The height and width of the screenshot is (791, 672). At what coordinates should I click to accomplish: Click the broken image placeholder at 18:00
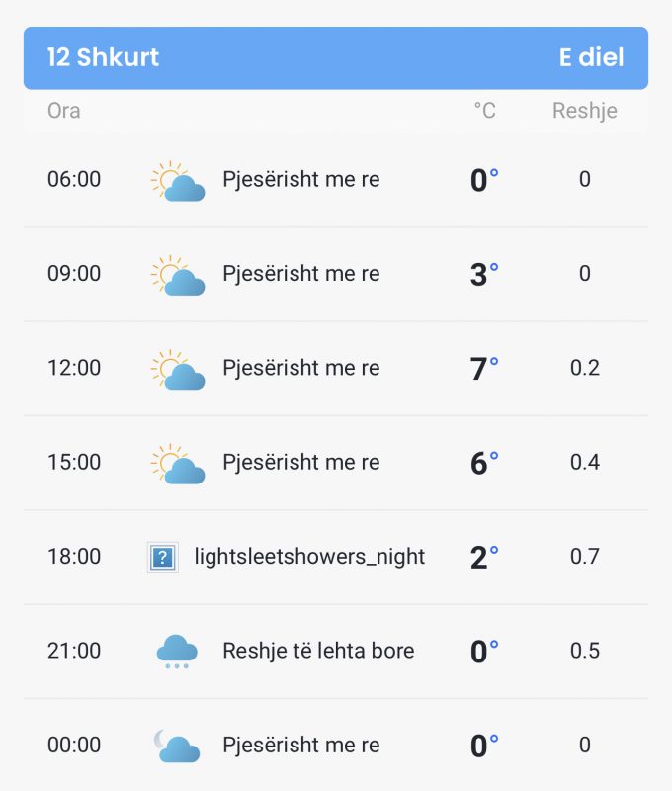163,558
